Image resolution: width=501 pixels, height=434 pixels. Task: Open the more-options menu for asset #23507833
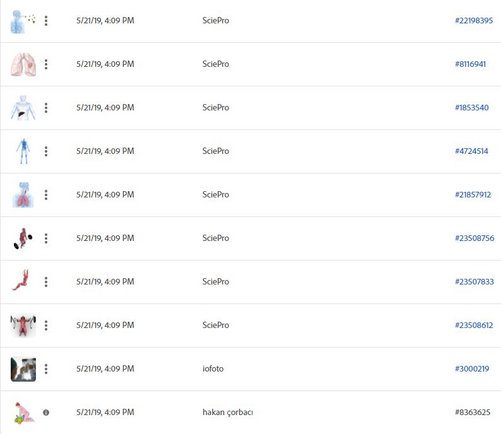[46, 282]
